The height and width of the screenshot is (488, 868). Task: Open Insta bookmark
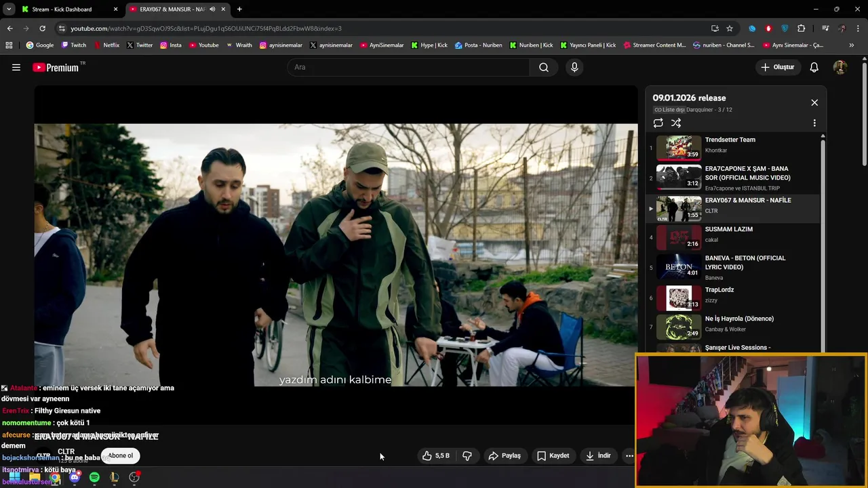(x=171, y=45)
